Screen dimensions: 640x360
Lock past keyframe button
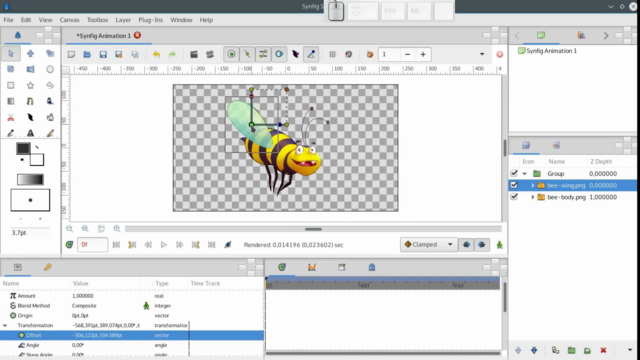[466, 244]
